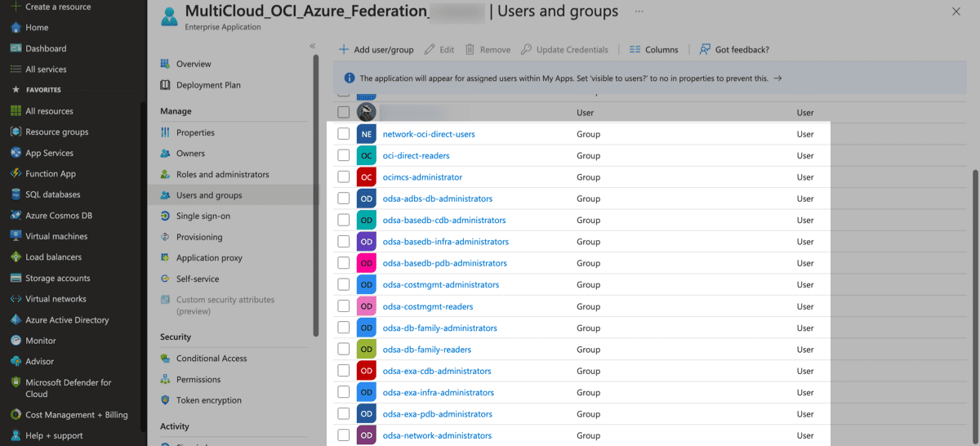This screenshot has width=980, height=446.
Task: Open the Monitor gauge icon
Action: pyautogui.click(x=16, y=341)
